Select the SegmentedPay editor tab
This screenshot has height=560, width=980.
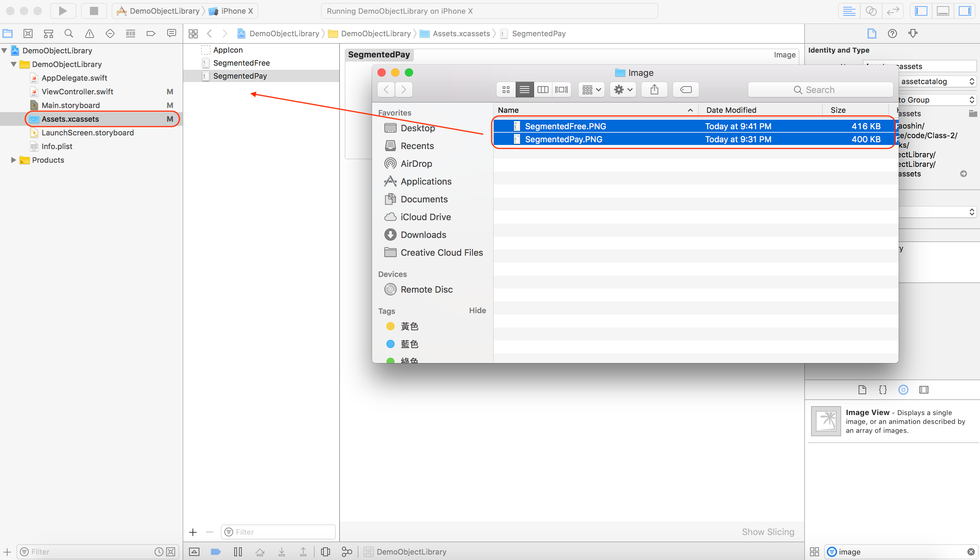(x=379, y=55)
